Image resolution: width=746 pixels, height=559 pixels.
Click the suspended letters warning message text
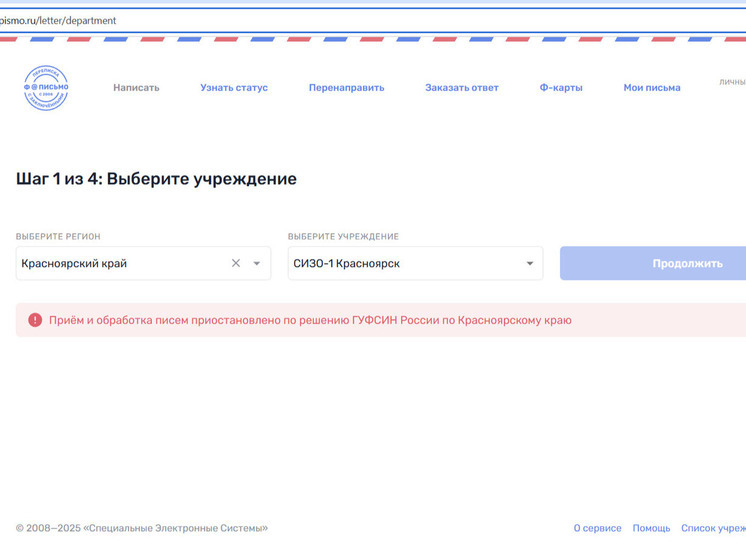click(310, 320)
